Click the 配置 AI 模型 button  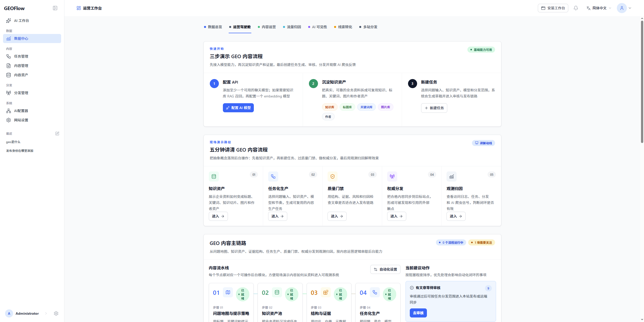pyautogui.click(x=238, y=108)
